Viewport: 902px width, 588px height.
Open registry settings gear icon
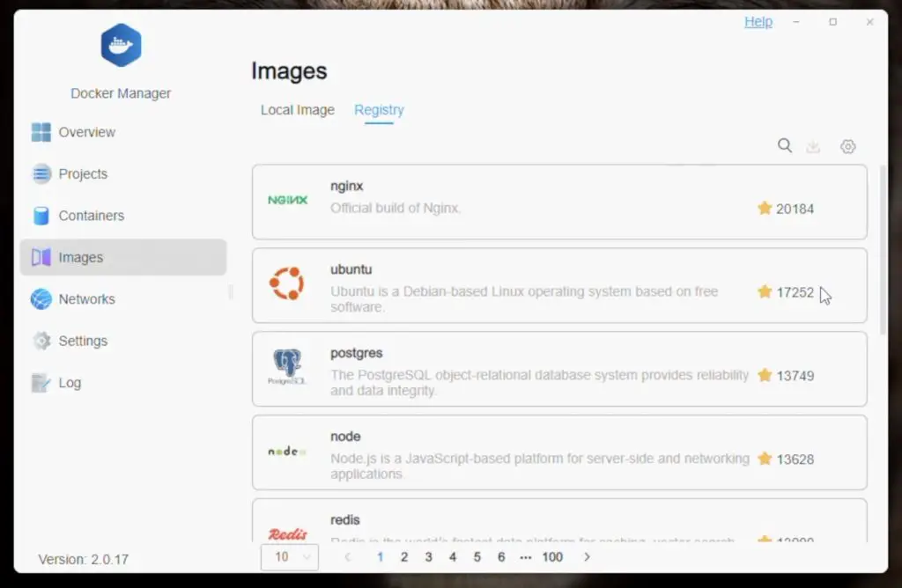847,146
